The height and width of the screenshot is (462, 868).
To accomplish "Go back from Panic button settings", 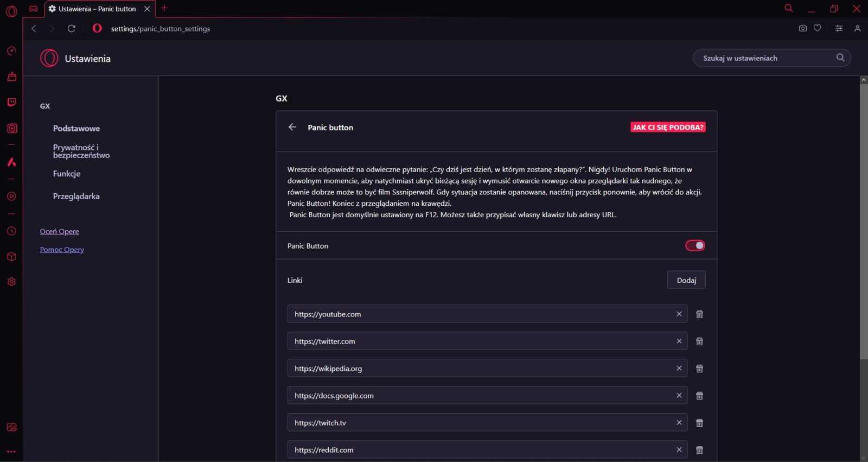I will pos(292,127).
